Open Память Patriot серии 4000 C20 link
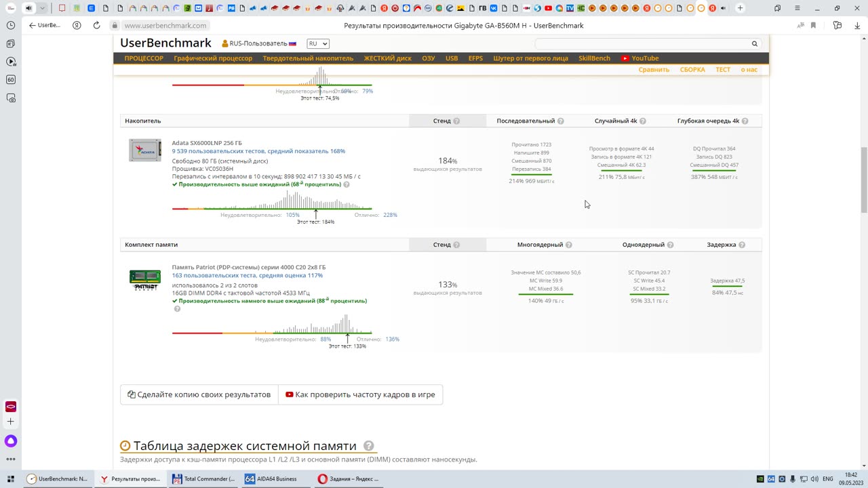 [x=249, y=267]
